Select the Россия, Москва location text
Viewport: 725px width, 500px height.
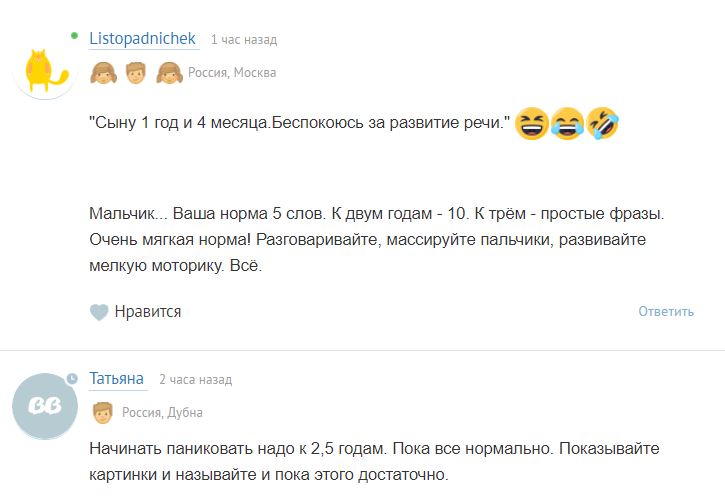[x=232, y=73]
